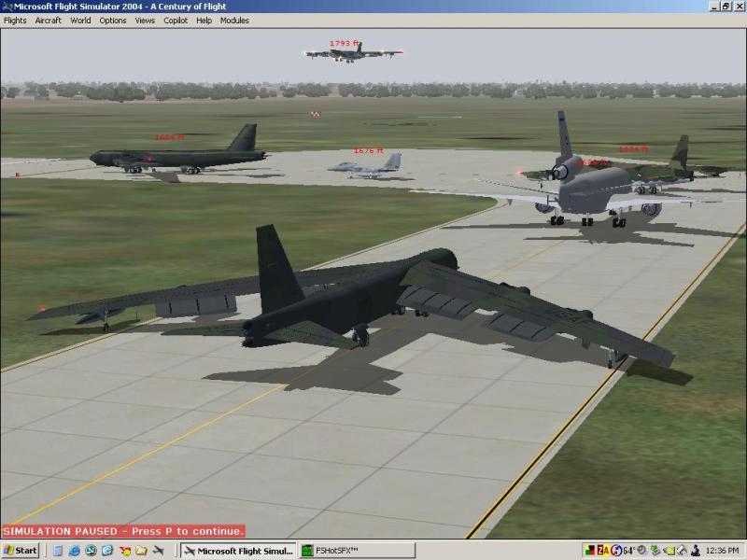Viewport: 747px width, 560px height.
Task: Click the notepad quick launch icon
Action: [58, 551]
